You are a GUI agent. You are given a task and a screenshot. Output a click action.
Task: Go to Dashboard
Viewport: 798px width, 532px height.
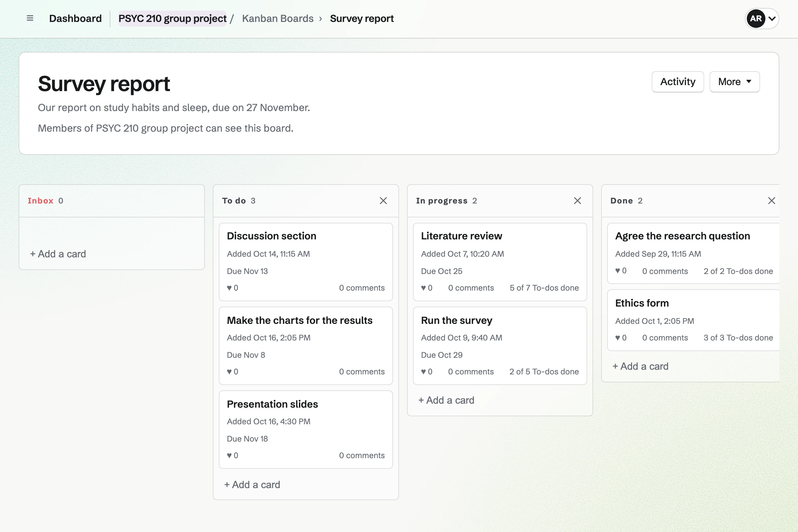point(75,18)
